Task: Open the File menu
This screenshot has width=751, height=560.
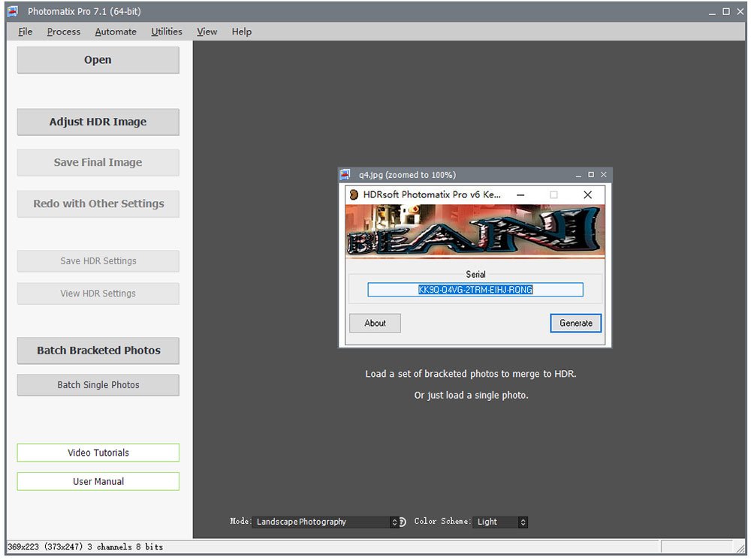Action: (x=25, y=32)
